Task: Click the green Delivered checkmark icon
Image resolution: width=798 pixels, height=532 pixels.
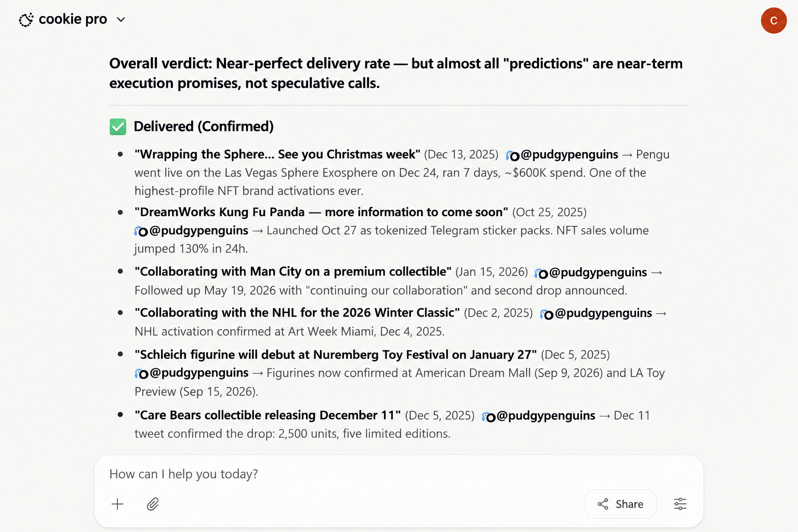Action: 118,127
